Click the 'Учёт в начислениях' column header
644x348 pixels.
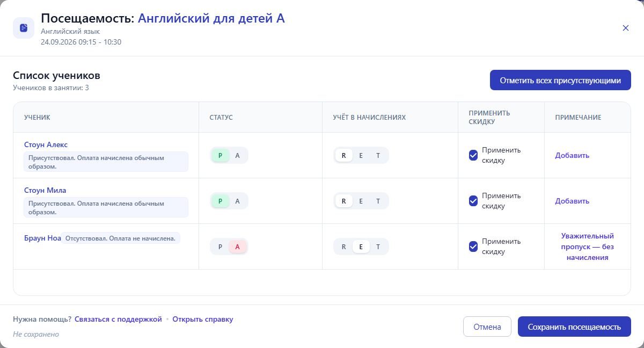click(x=369, y=117)
